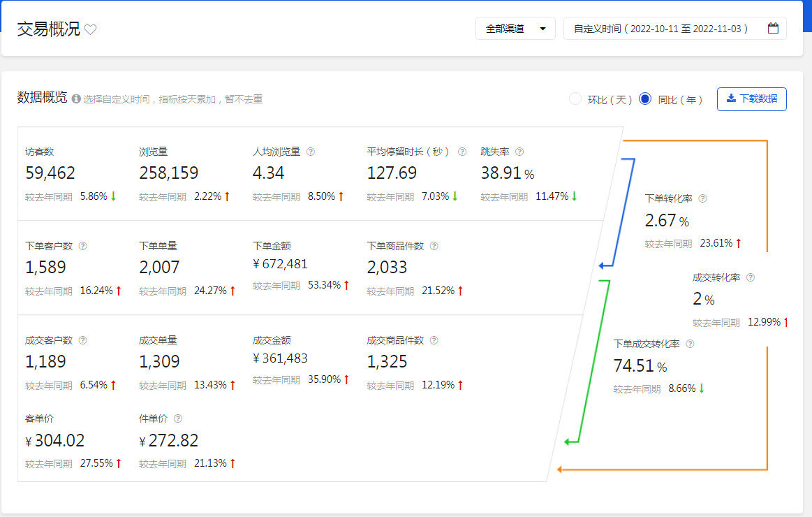Click help icon next to 下单转化率
This screenshot has width=812, height=517.
coord(703,198)
